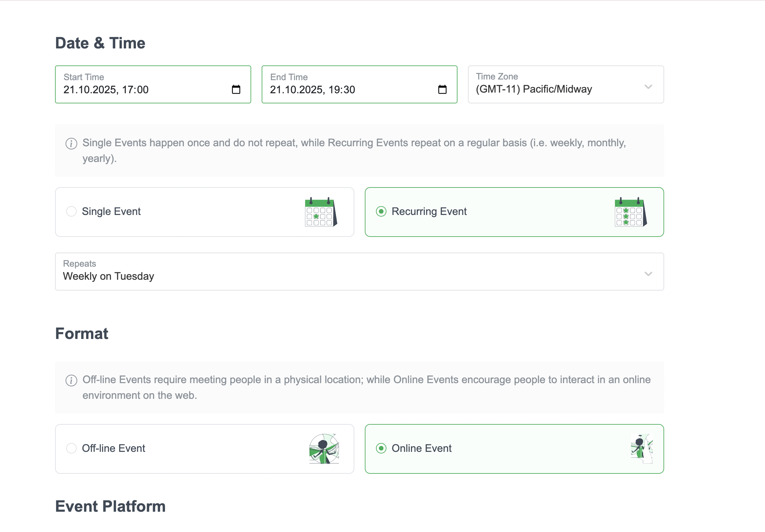Click the Off-line Event illustration
Screen dimensions: 765x532
point(324,449)
